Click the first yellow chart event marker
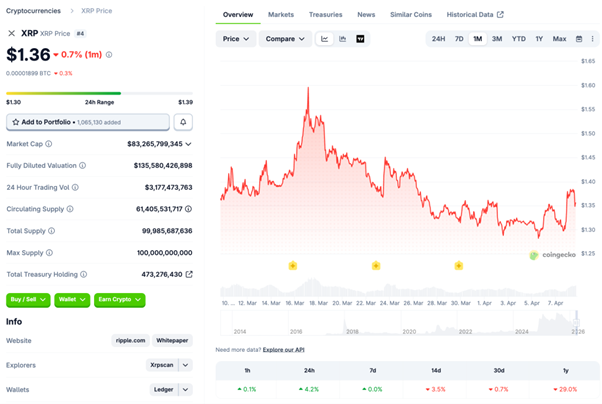 [293, 265]
